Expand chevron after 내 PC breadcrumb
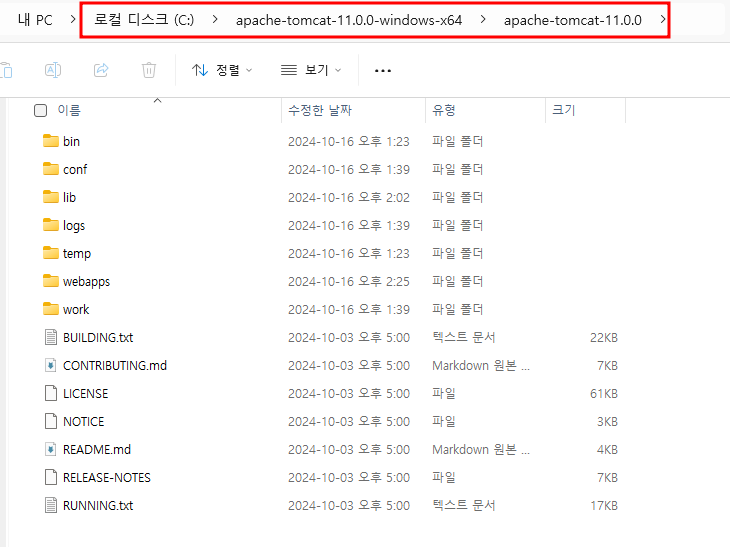 click(x=73, y=20)
